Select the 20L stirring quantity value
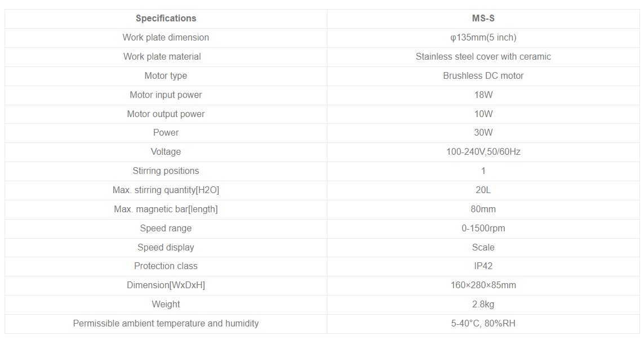Image resolution: width=644 pixels, height=340 pixels. point(483,190)
